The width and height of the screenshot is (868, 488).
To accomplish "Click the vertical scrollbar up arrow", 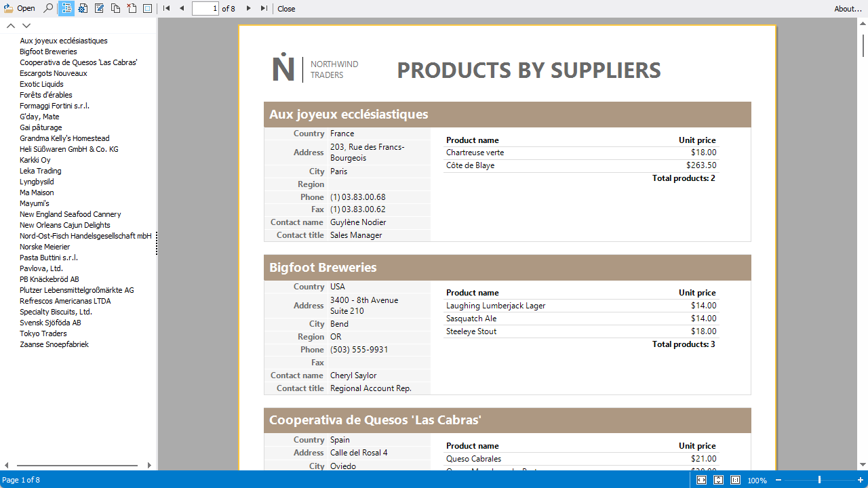I will [x=863, y=22].
